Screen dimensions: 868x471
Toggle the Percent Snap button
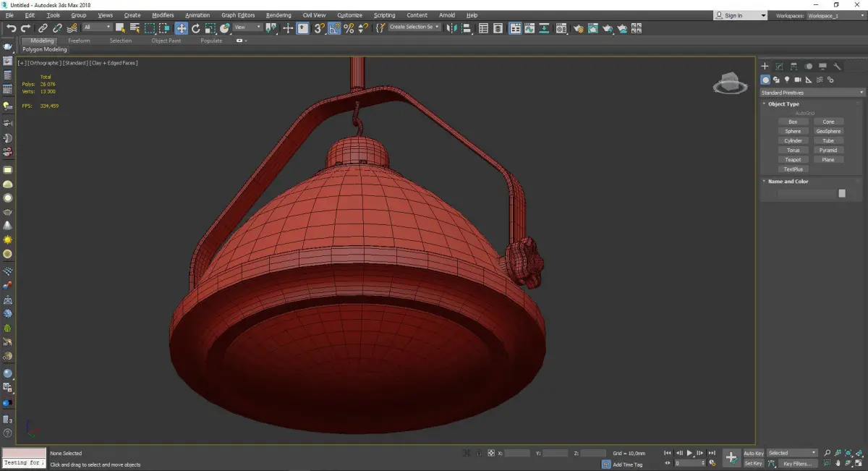click(349, 28)
